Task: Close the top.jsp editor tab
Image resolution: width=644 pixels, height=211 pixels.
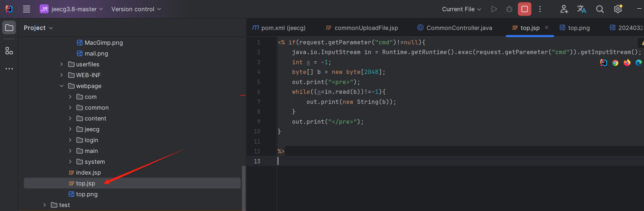Action: click(x=547, y=27)
